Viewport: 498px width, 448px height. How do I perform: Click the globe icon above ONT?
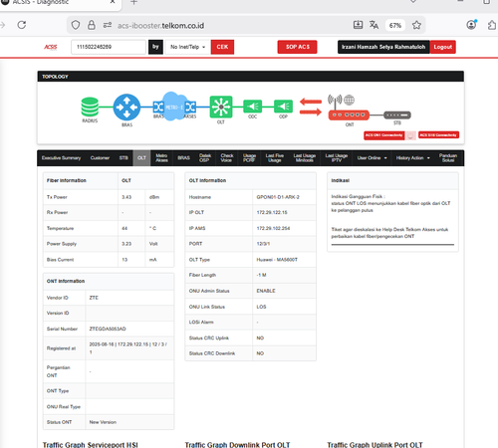(x=349, y=100)
